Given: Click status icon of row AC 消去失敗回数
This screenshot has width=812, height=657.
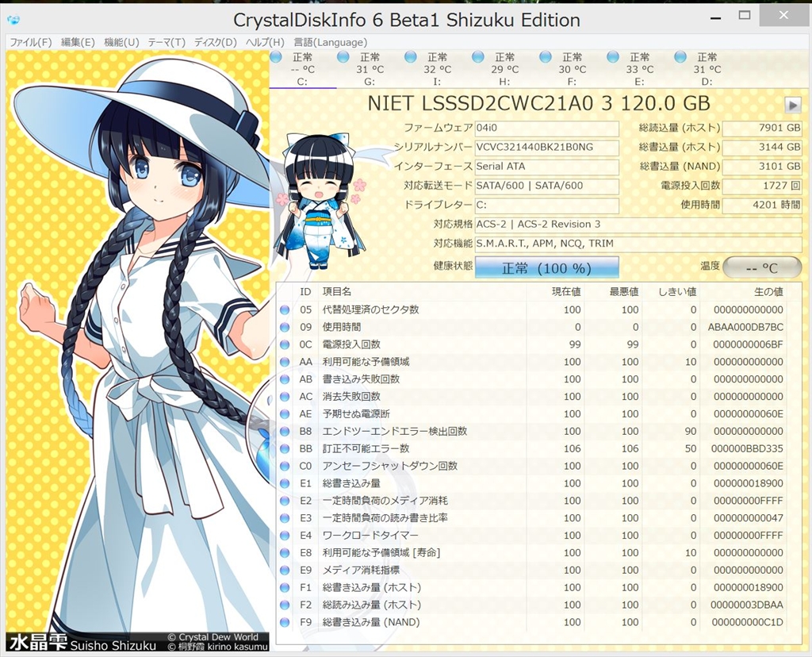Looking at the screenshot, I should tap(285, 397).
